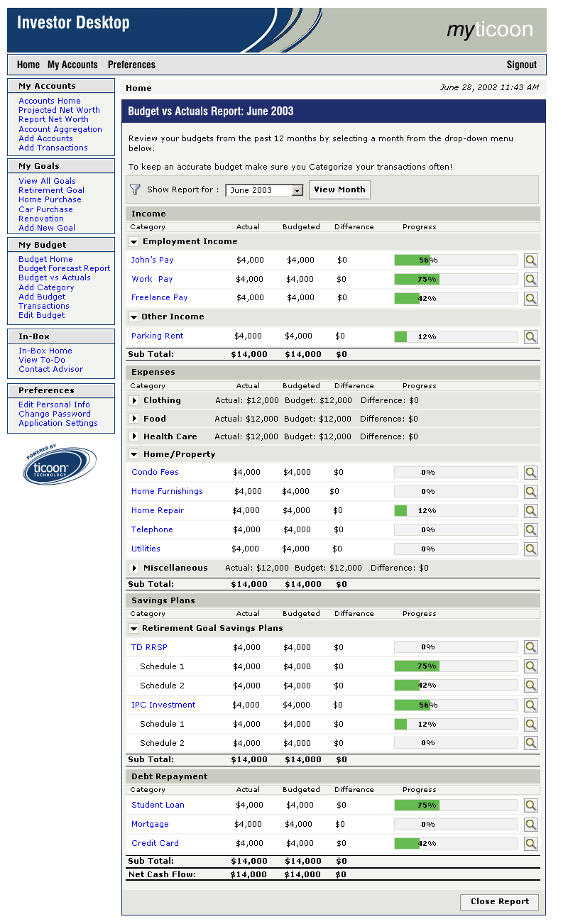568x924 pixels.
Task: Select Preferences in the top navigation bar
Action: click(x=131, y=65)
